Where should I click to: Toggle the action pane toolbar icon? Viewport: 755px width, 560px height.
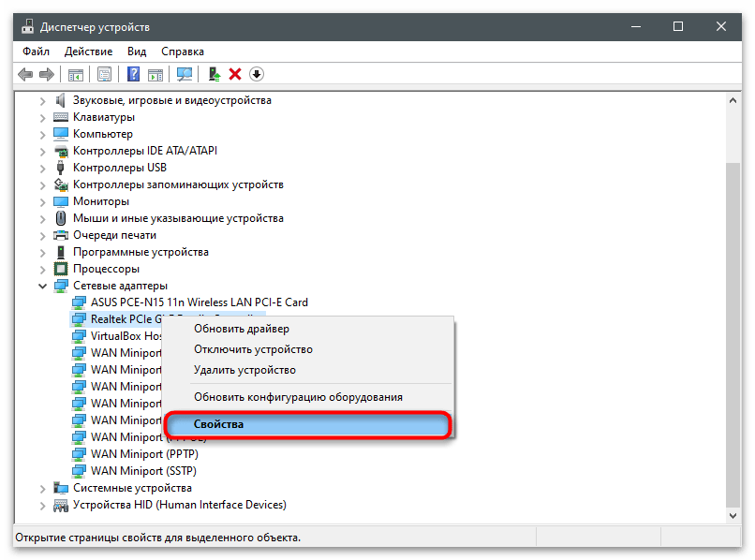[155, 75]
